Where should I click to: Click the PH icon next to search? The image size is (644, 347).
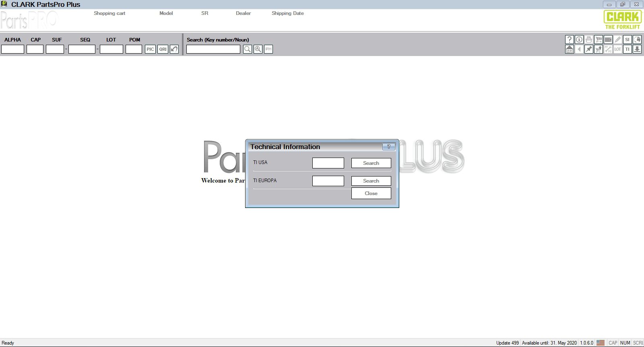[x=268, y=49]
